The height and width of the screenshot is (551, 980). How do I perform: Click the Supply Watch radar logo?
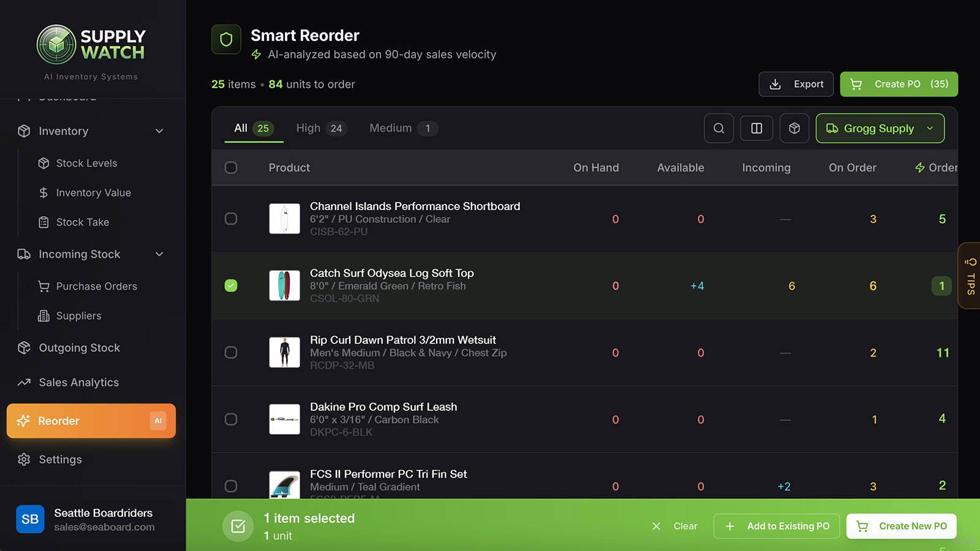click(x=56, y=45)
